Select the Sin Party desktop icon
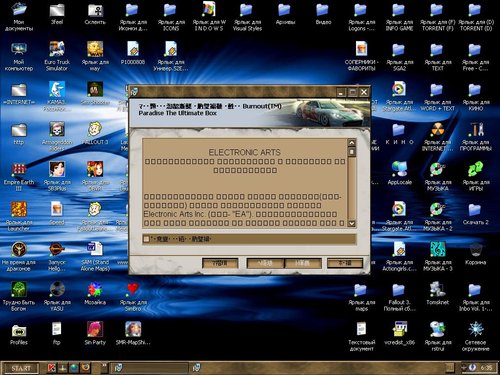500x375 pixels. pos(95,333)
